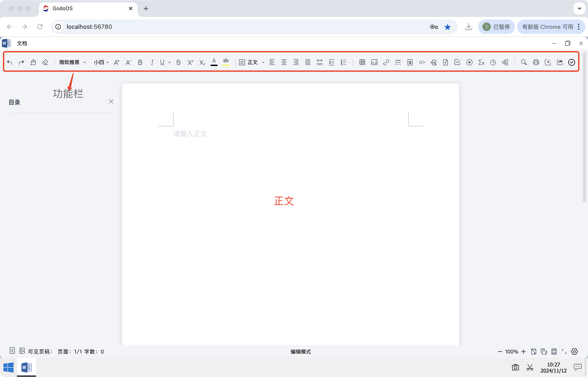
Task: Toggle superscript formatting
Action: tap(190, 62)
